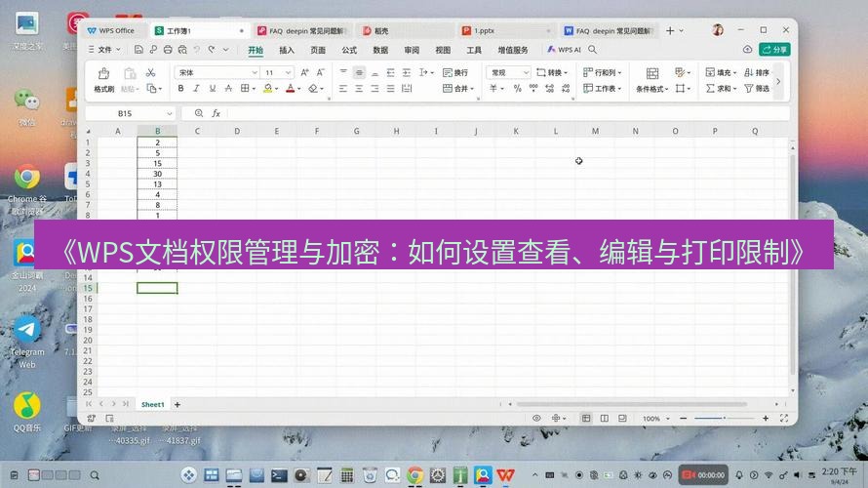The height and width of the screenshot is (488, 868).
Task: Apply the red font color
Action: pos(290,88)
